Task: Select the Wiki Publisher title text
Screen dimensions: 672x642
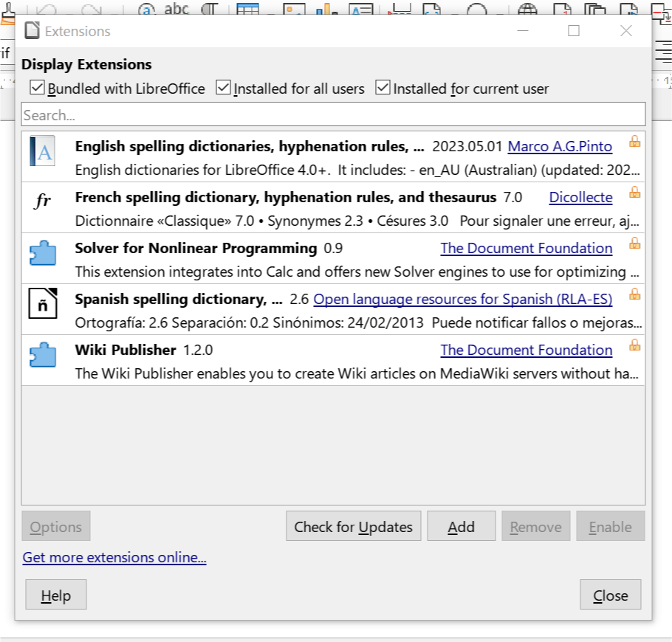Action: tap(126, 351)
